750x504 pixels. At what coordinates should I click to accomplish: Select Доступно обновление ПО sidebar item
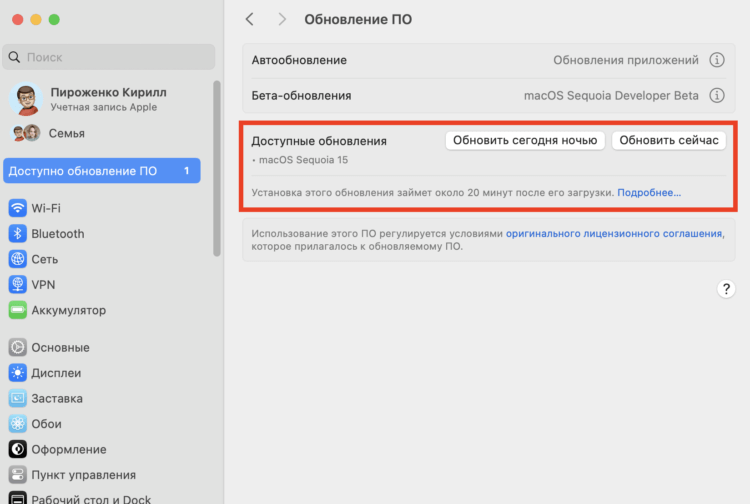tap(101, 171)
